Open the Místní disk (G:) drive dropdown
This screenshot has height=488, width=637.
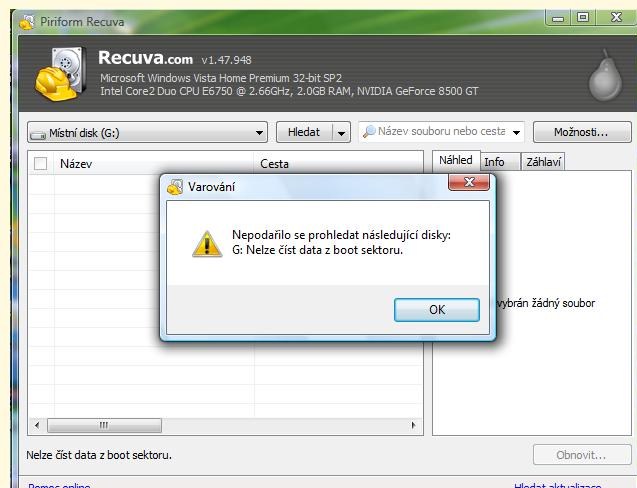pyautogui.click(x=147, y=132)
